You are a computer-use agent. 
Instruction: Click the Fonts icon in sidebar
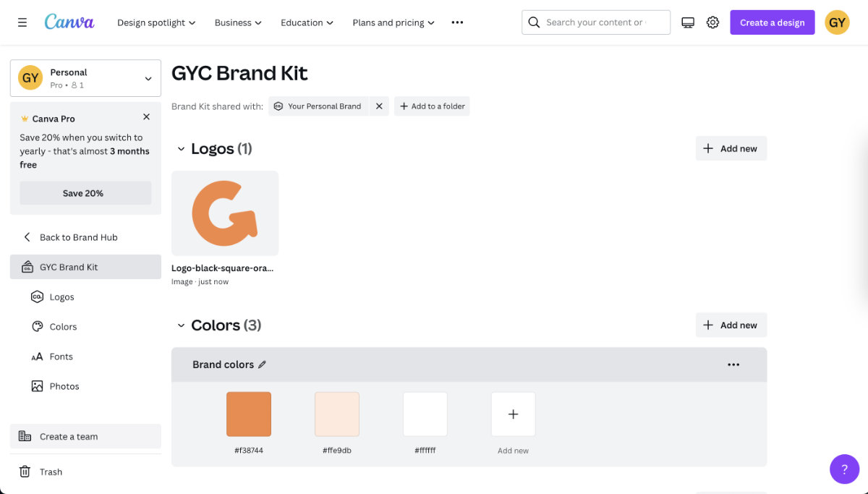(x=37, y=357)
